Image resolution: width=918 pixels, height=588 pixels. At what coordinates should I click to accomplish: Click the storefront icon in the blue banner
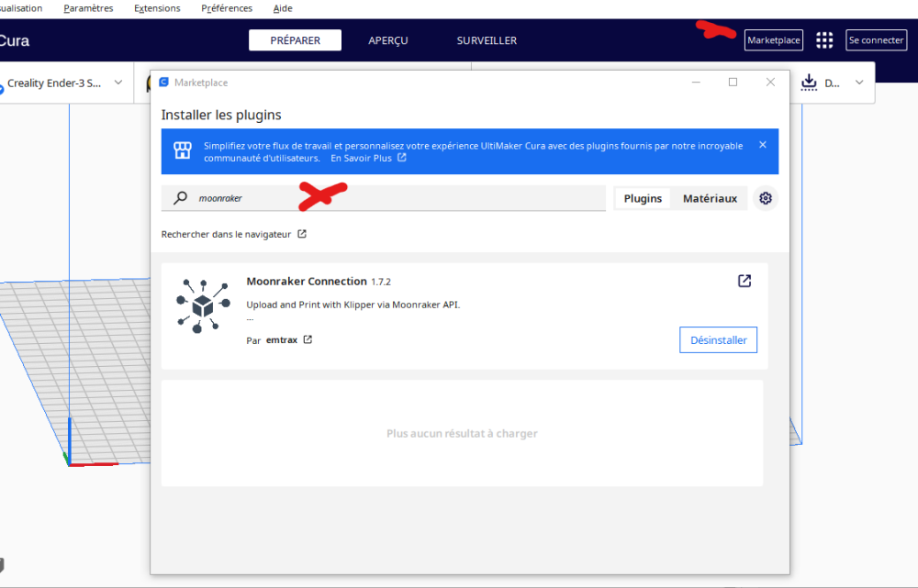point(182,150)
